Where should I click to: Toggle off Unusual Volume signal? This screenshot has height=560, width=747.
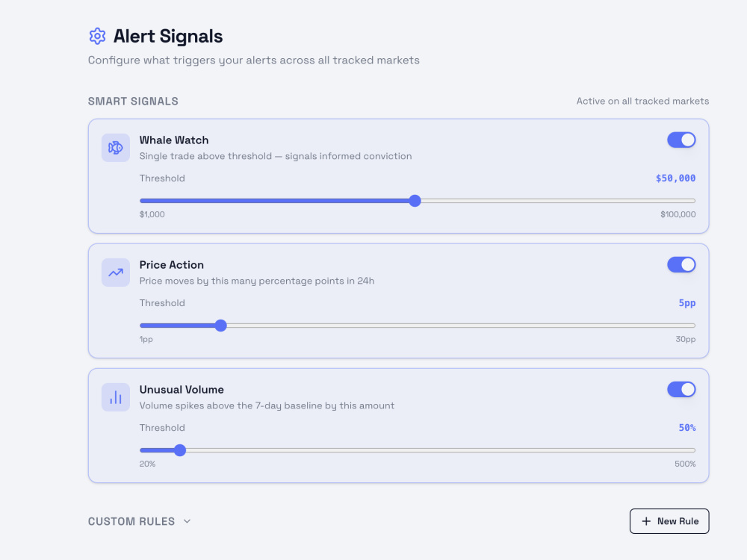[x=681, y=390]
